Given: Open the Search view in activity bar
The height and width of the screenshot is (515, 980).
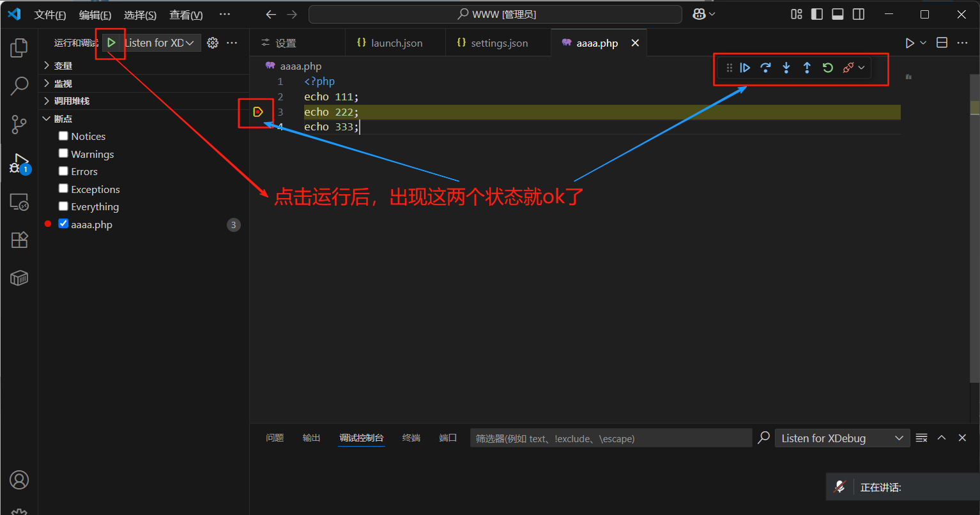Looking at the screenshot, I should (x=19, y=86).
